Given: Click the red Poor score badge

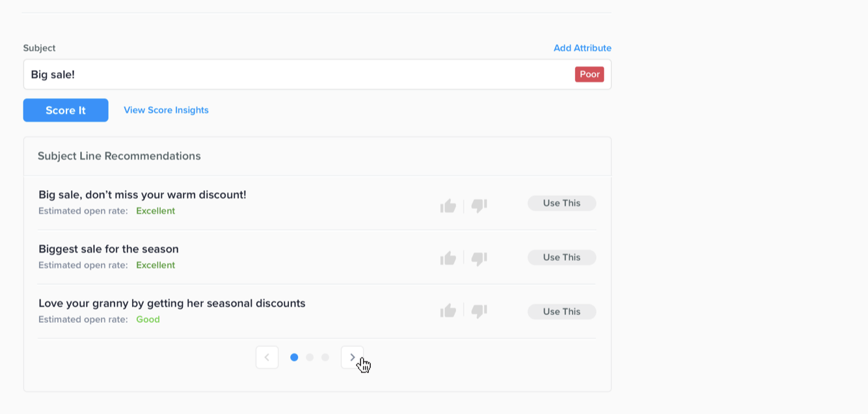Looking at the screenshot, I should coord(589,74).
